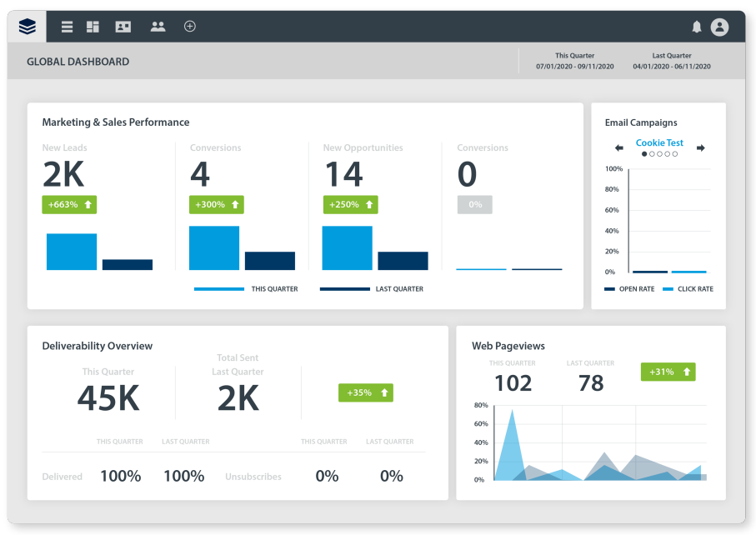
Task: Open the hamburger list menu icon
Action: tap(68, 27)
